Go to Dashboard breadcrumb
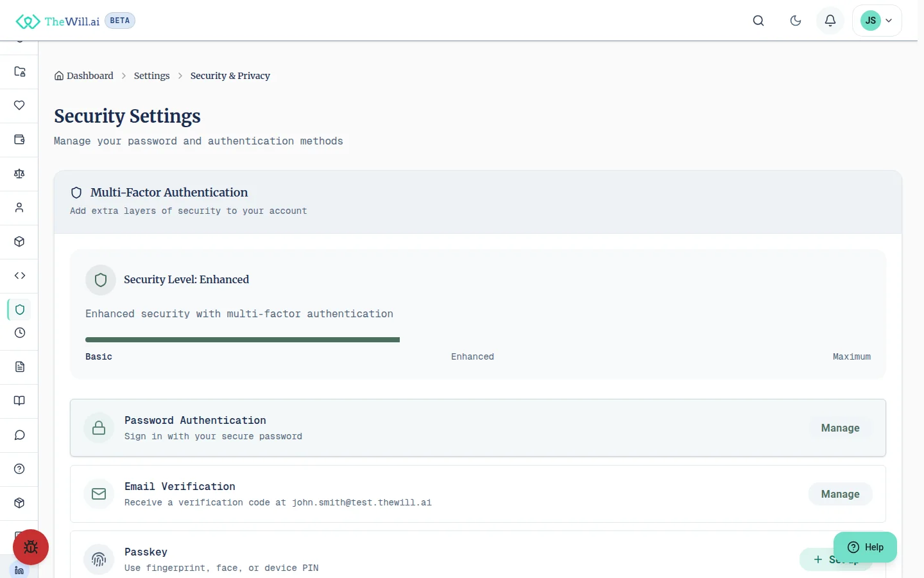924x578 pixels. [84, 76]
